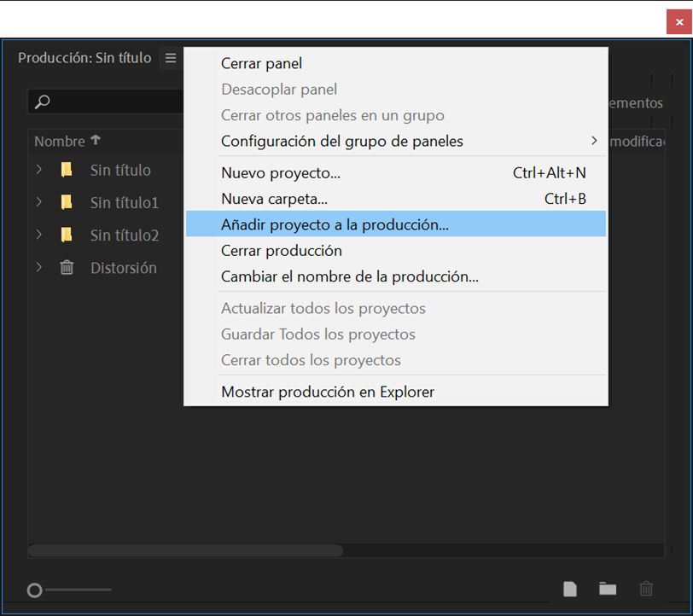Expand the Sin título1 project

click(38, 202)
